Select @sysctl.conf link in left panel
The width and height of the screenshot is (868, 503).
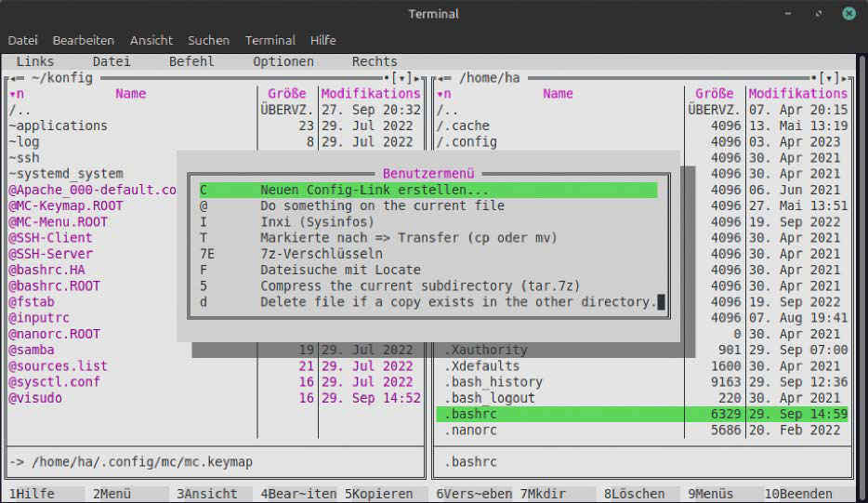click(54, 383)
